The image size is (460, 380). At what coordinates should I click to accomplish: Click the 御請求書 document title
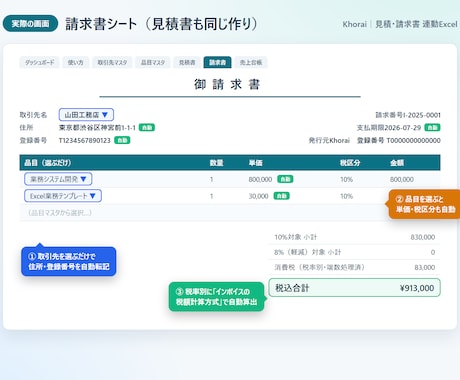click(x=227, y=84)
